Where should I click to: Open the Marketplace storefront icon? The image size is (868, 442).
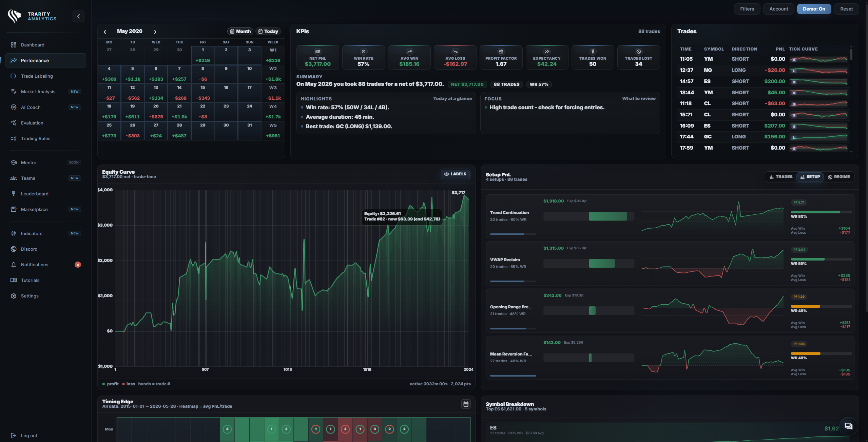(14, 209)
